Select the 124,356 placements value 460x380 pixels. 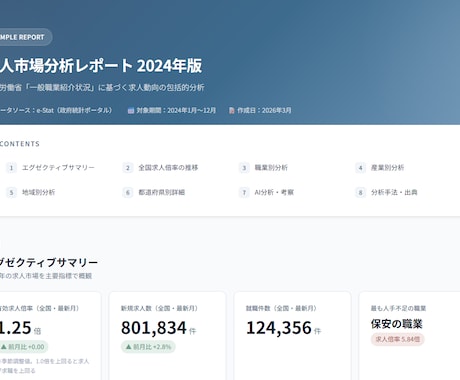pos(279,327)
